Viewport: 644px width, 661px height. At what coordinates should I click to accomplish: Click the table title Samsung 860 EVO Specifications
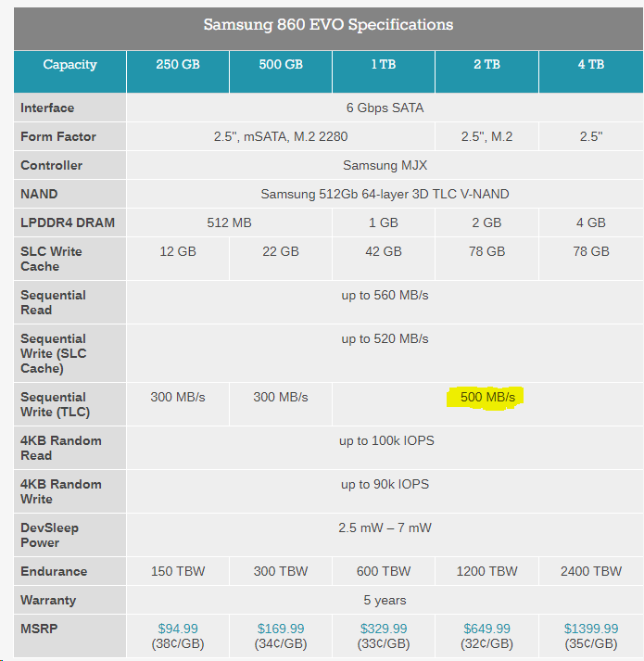[328, 24]
